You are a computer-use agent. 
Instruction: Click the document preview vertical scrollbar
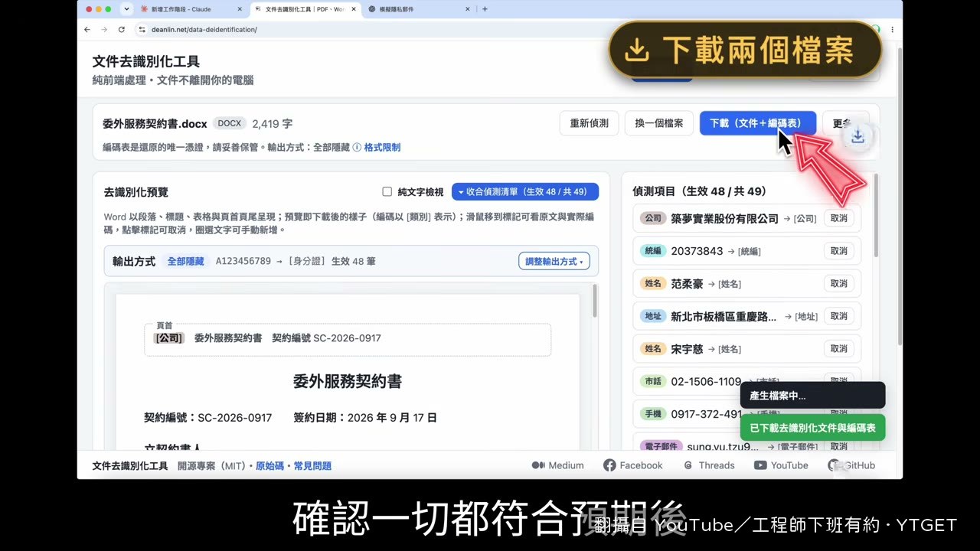tap(595, 302)
